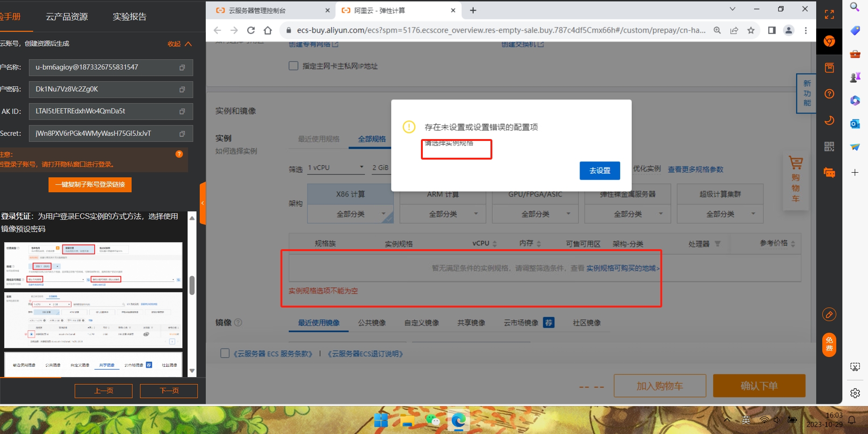Select the 最近使用规格 tab
The height and width of the screenshot is (434, 868).
(319, 139)
